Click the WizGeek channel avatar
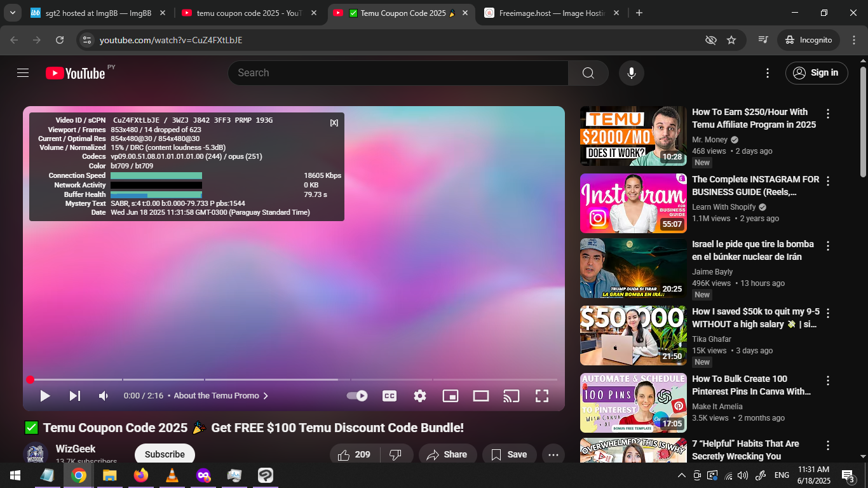The image size is (868, 488). click(36, 454)
